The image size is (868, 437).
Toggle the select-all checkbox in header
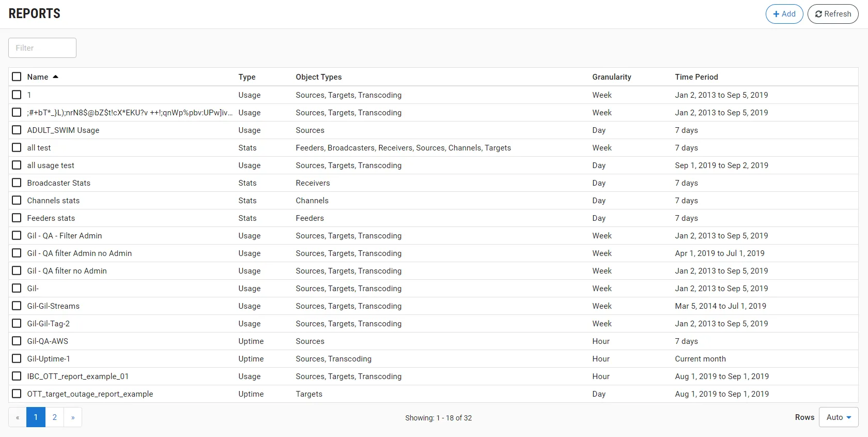[17, 77]
